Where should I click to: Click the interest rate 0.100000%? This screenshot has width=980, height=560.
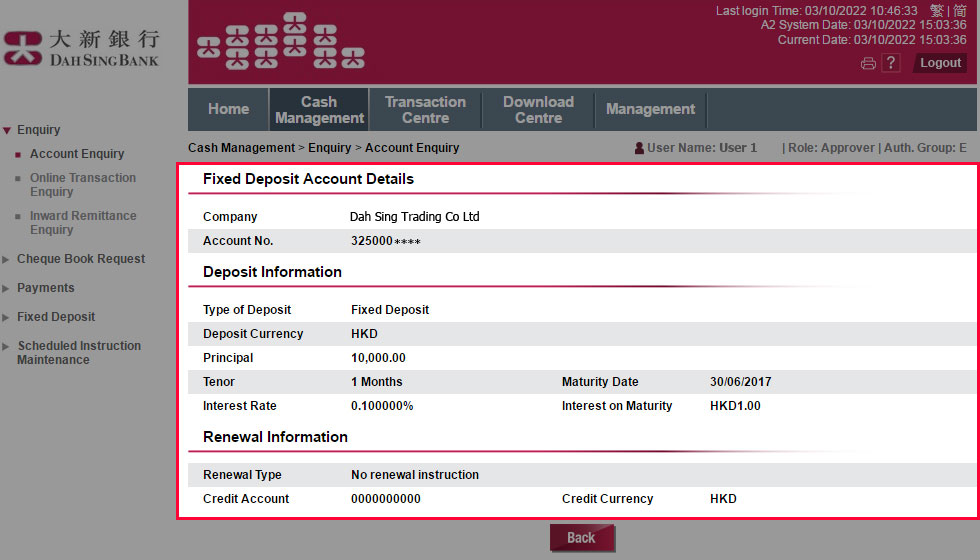[x=382, y=406]
